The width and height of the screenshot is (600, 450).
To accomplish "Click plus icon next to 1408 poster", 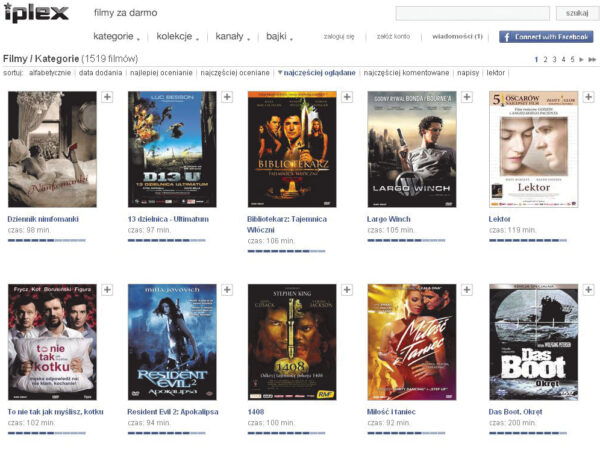I will (x=347, y=290).
